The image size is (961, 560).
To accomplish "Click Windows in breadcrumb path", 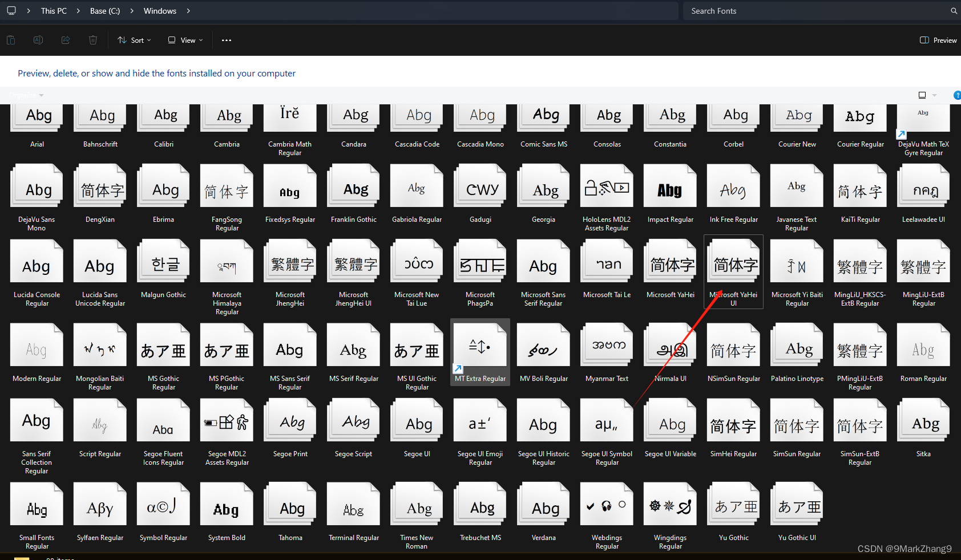I will tap(160, 11).
